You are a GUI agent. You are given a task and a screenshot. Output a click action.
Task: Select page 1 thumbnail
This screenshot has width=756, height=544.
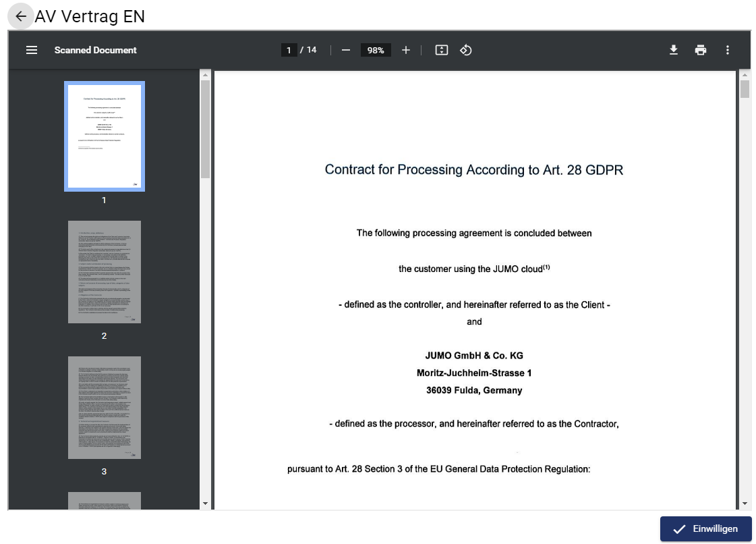pyautogui.click(x=105, y=136)
